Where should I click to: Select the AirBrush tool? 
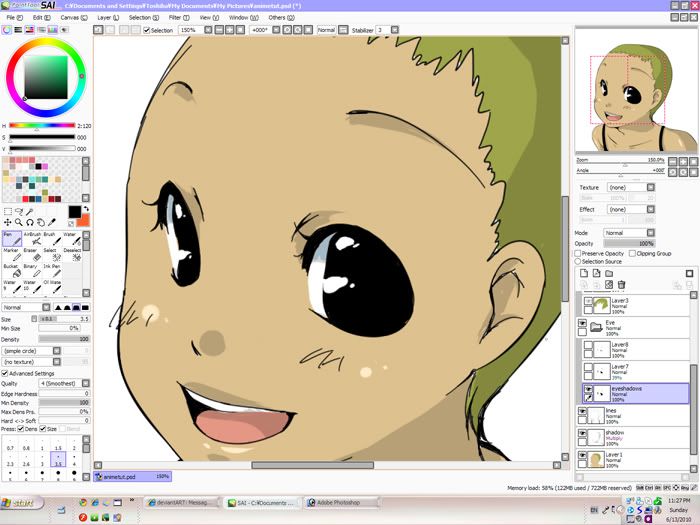[x=32, y=239]
